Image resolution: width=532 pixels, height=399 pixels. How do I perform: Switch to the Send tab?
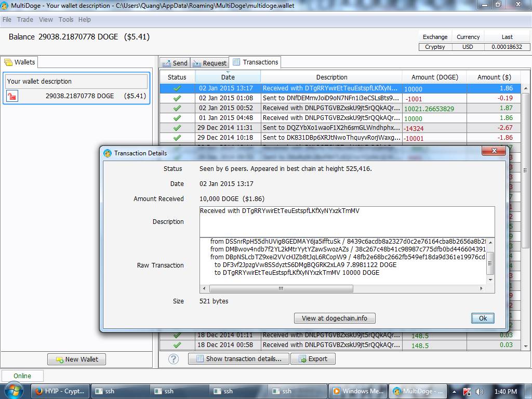(x=175, y=63)
